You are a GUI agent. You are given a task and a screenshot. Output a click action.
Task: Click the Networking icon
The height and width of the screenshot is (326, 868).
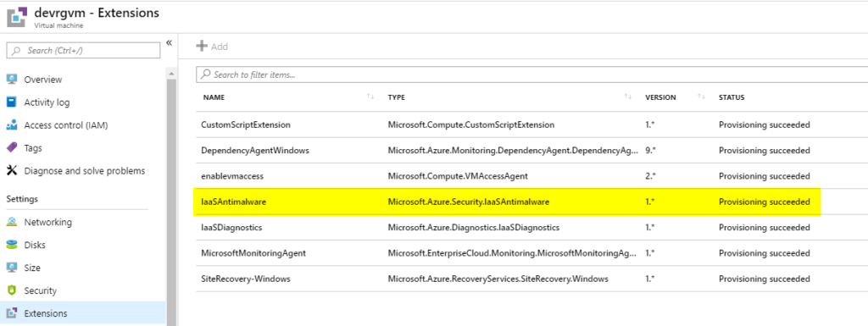point(12,222)
